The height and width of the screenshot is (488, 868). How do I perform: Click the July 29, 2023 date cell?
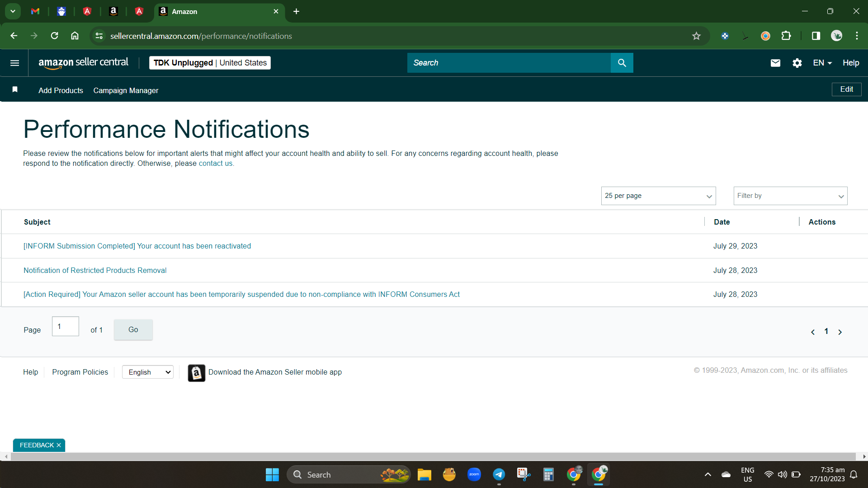(735, 246)
